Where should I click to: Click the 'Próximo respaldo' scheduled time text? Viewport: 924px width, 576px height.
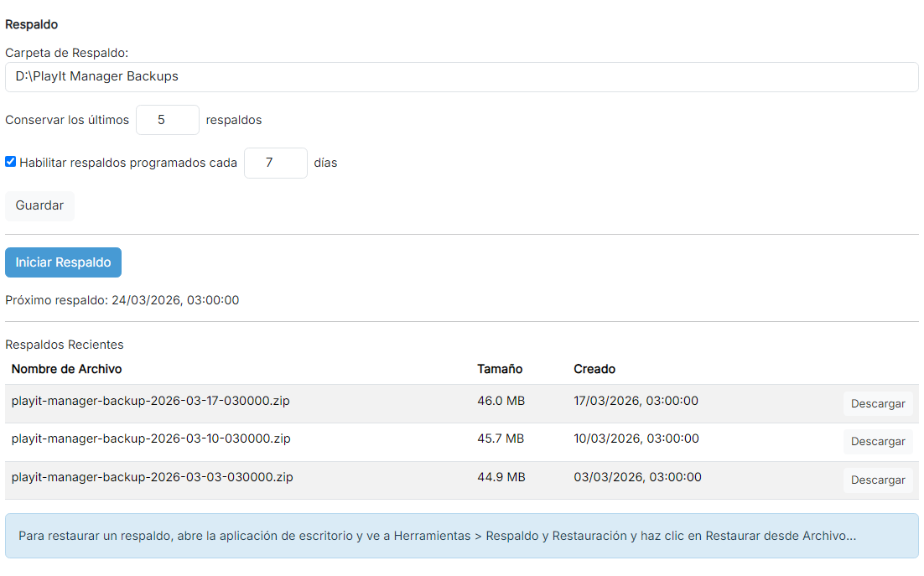click(x=122, y=300)
